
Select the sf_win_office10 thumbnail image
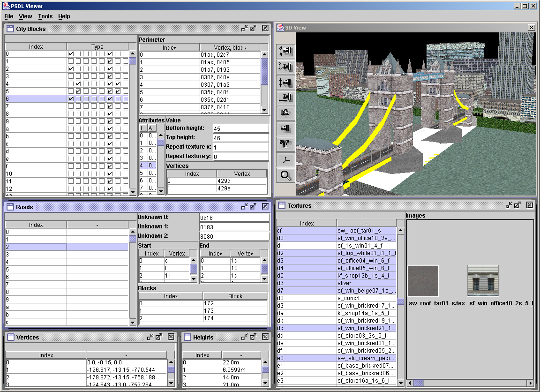[483, 280]
